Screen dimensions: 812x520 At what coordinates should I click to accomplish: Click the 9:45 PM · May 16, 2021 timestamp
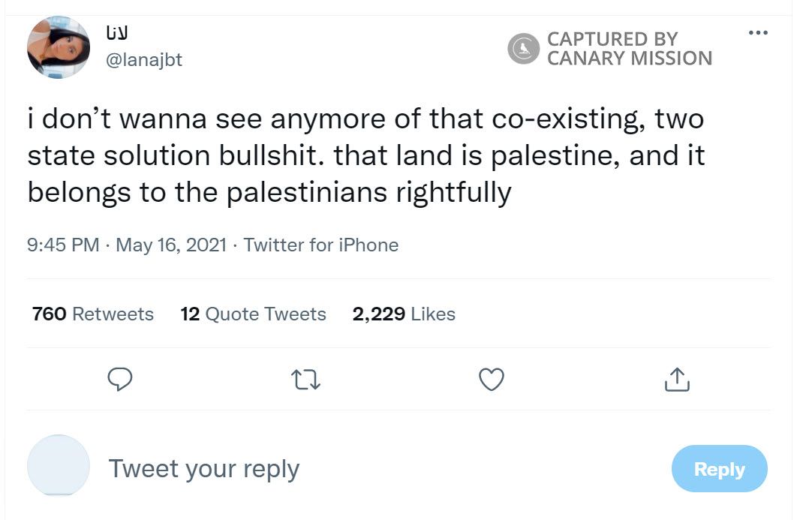[x=126, y=245]
